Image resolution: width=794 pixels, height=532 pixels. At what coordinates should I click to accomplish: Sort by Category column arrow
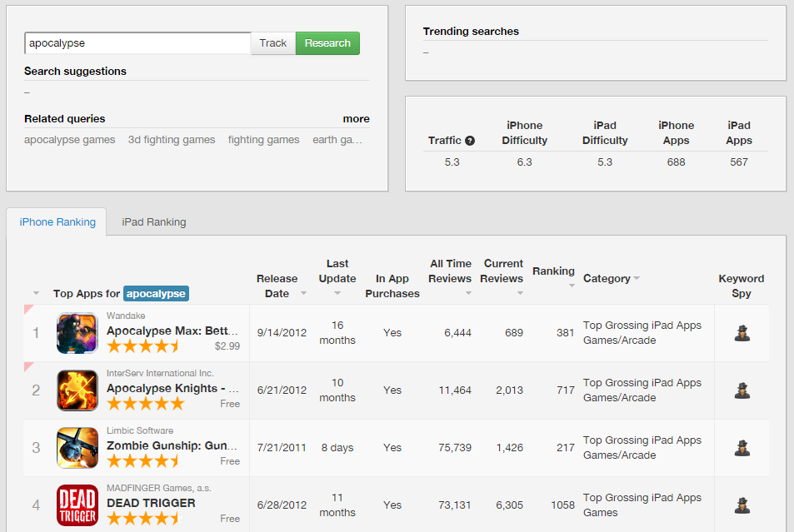pyautogui.click(x=637, y=278)
